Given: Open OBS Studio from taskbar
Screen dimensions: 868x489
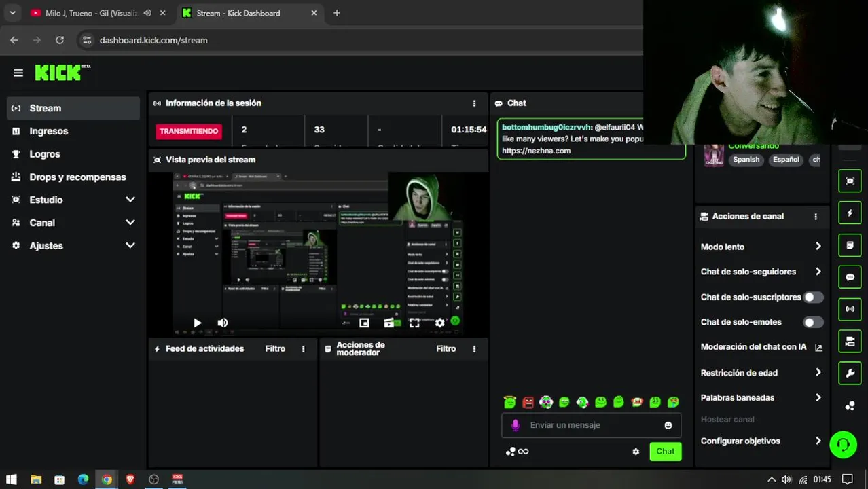Looking at the screenshot, I should coord(153,479).
